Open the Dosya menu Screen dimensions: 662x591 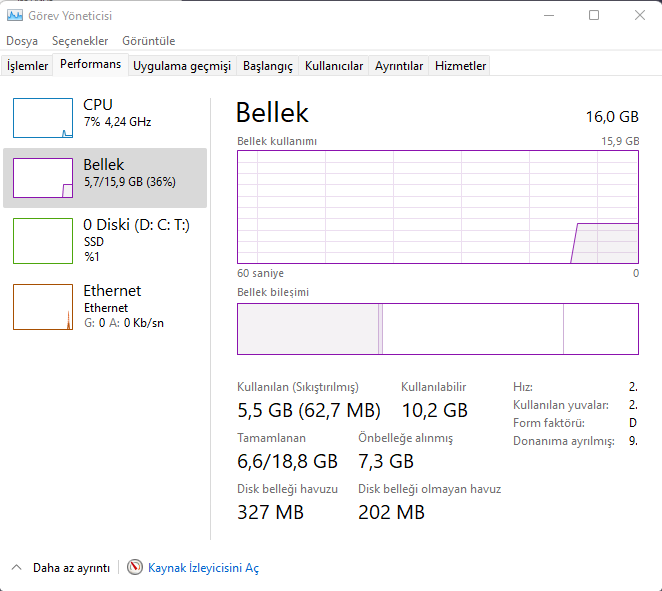pyautogui.click(x=22, y=41)
